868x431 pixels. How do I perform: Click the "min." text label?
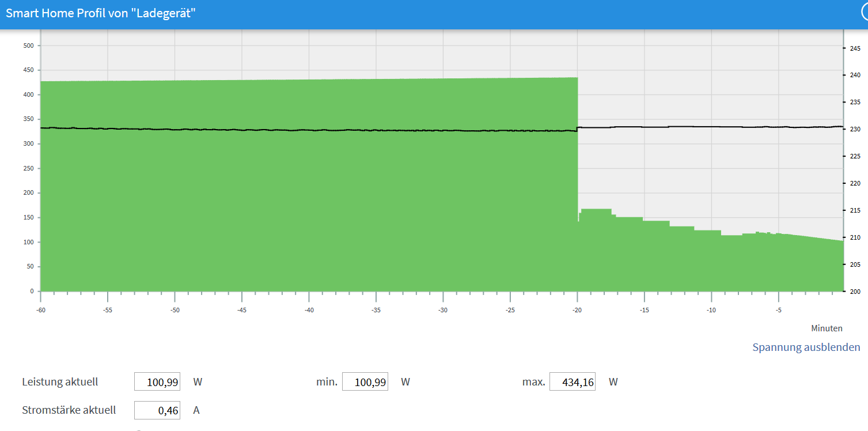327,381
